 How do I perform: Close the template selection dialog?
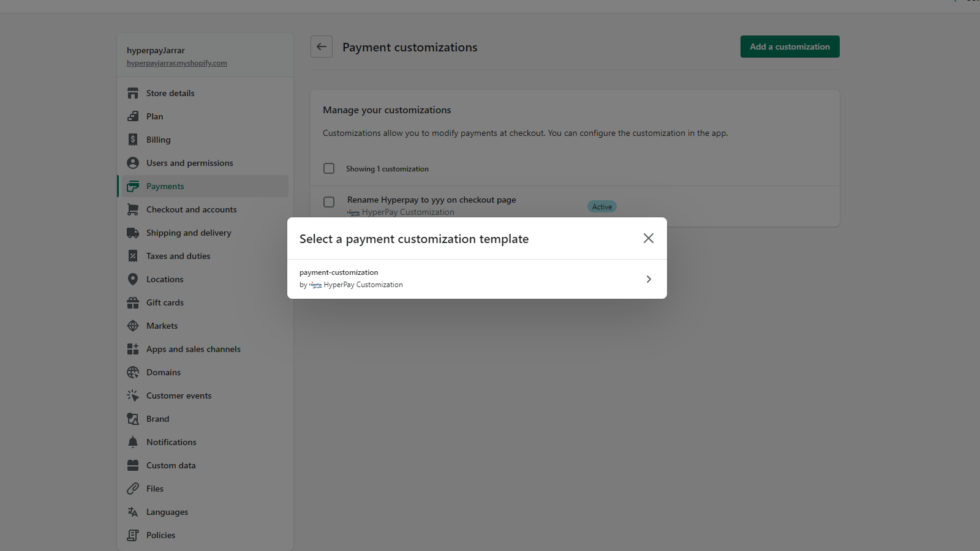649,238
